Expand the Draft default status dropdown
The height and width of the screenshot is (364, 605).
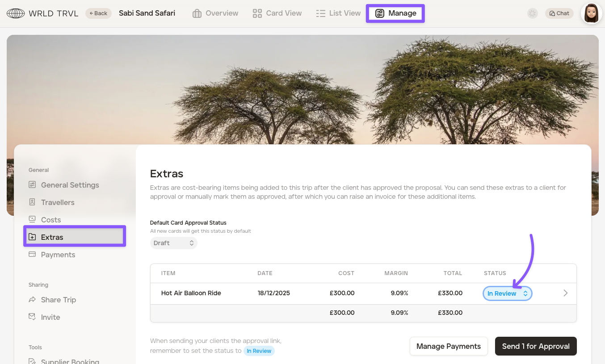pyautogui.click(x=173, y=243)
